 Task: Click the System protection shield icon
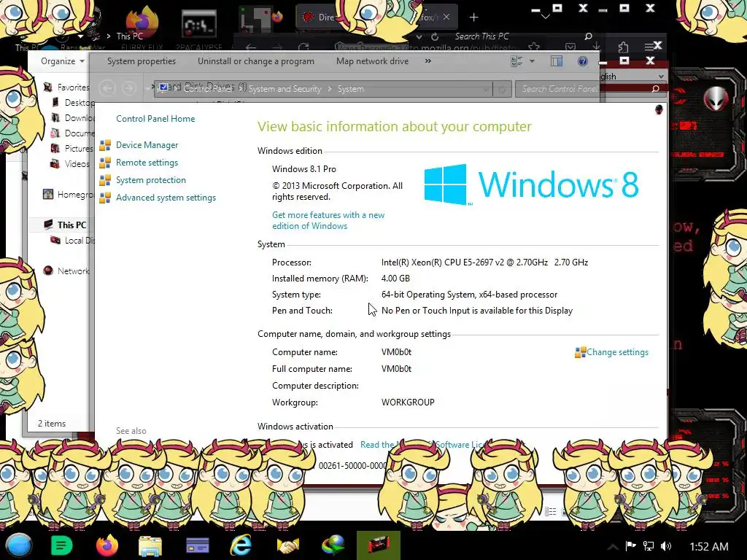point(105,181)
